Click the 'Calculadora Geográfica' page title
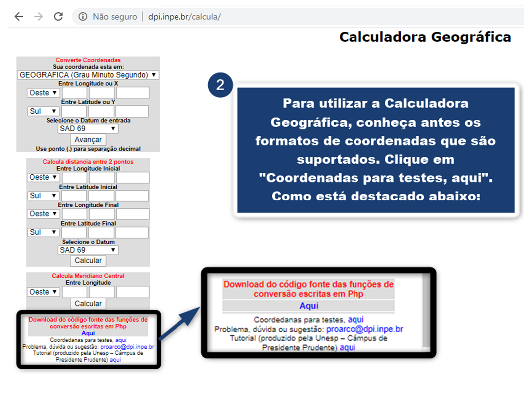The height and width of the screenshot is (399, 532). coord(425,37)
